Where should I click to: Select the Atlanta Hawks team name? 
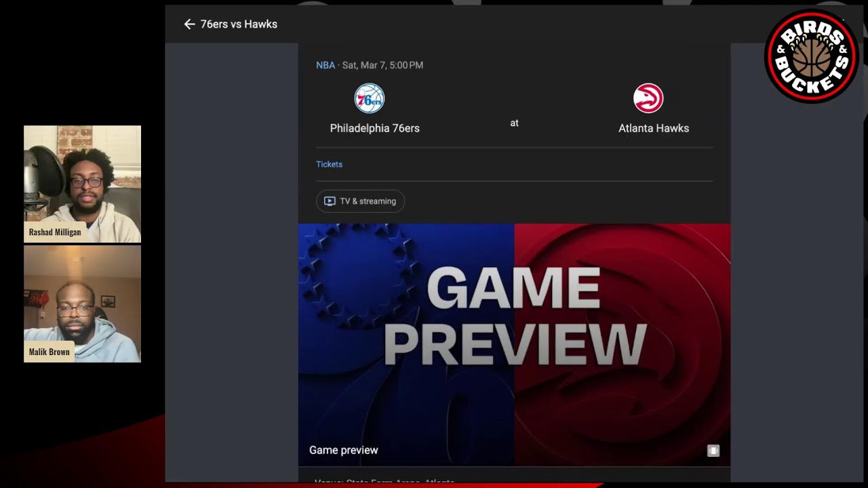point(654,128)
